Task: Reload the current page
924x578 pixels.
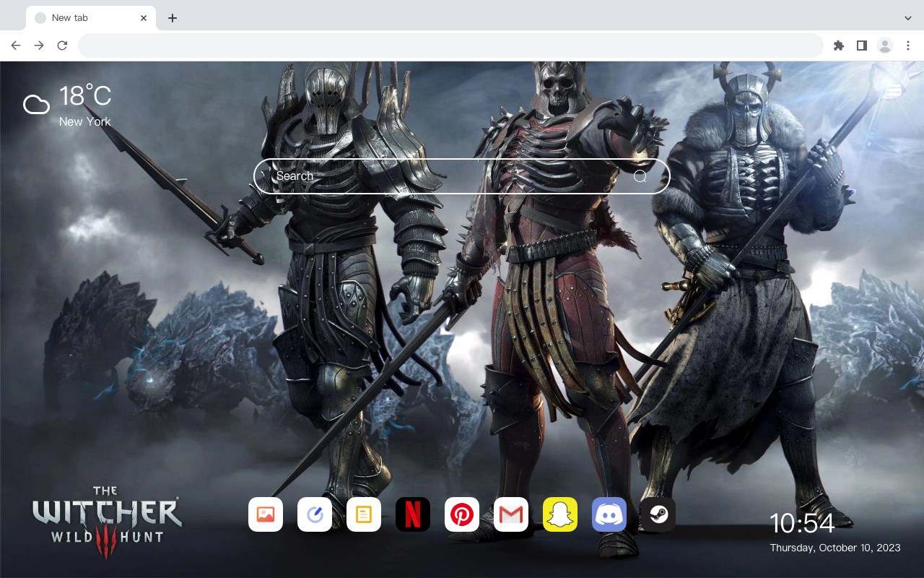Action: tap(62, 46)
